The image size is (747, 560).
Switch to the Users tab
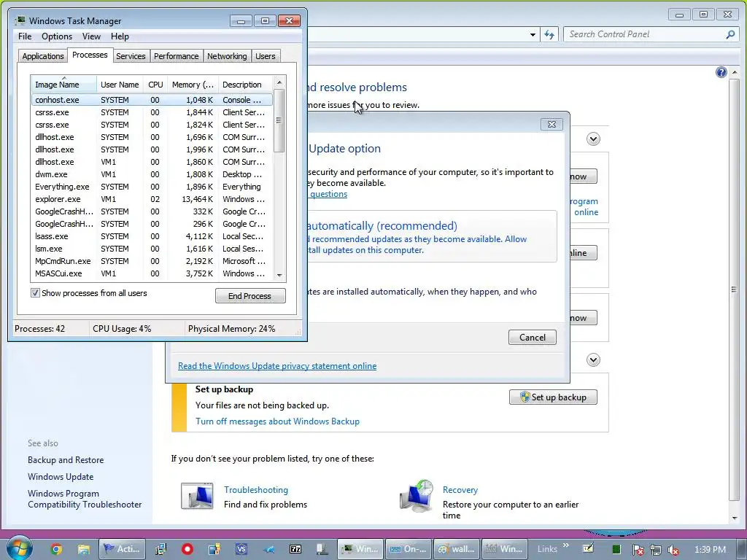pos(265,56)
